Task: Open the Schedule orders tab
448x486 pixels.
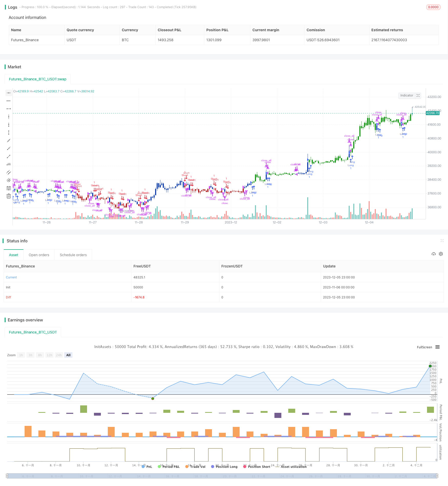Action: (73, 255)
